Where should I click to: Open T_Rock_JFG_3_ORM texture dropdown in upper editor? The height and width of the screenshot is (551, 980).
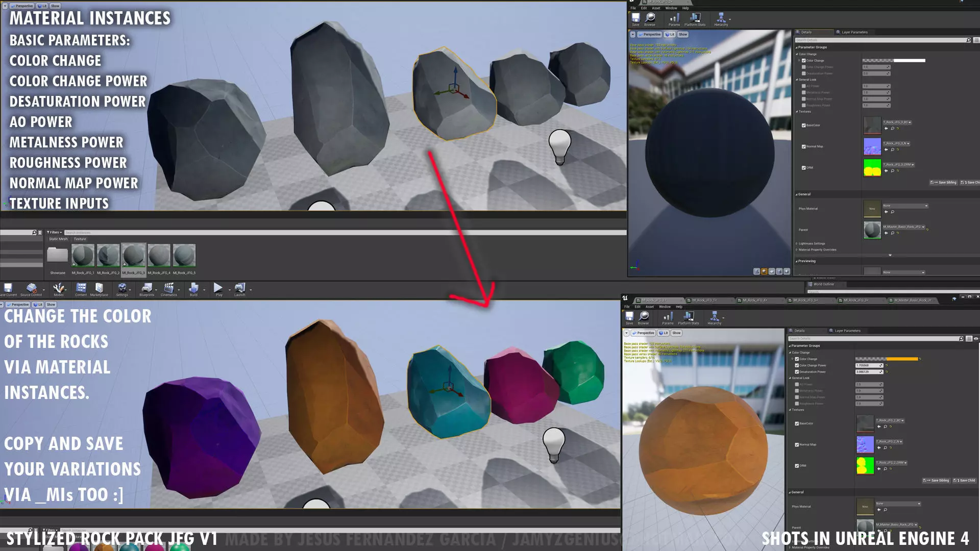(x=899, y=165)
